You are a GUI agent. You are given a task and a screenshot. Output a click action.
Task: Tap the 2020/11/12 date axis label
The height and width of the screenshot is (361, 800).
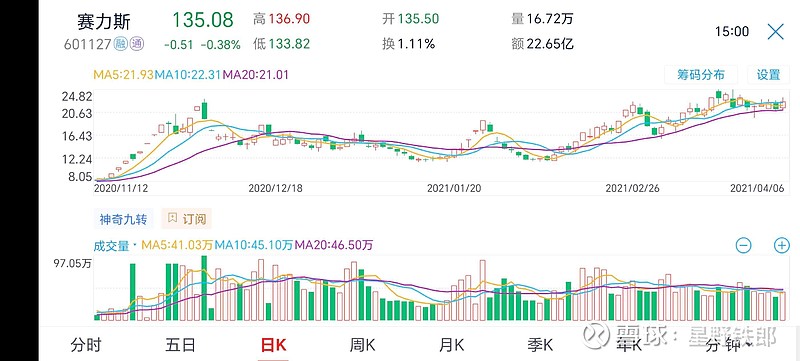pos(121,188)
